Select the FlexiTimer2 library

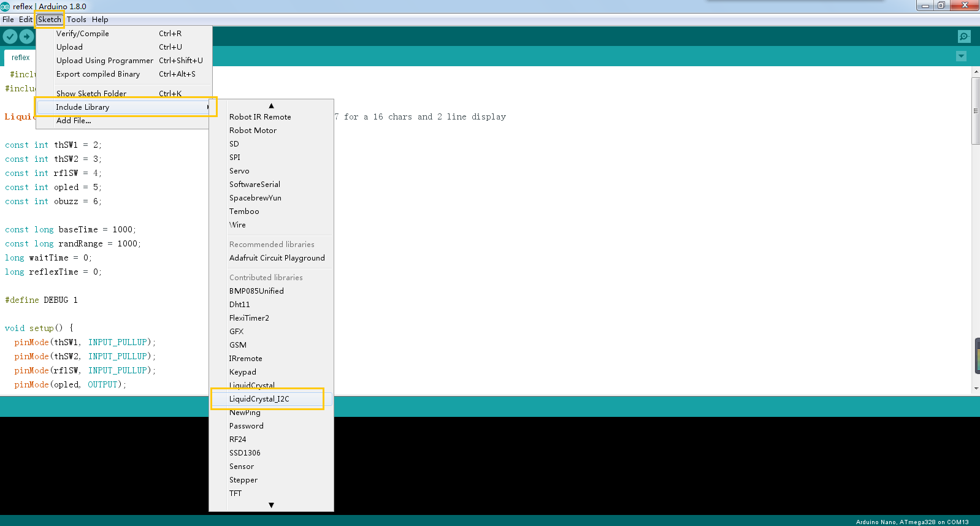[271, 318]
